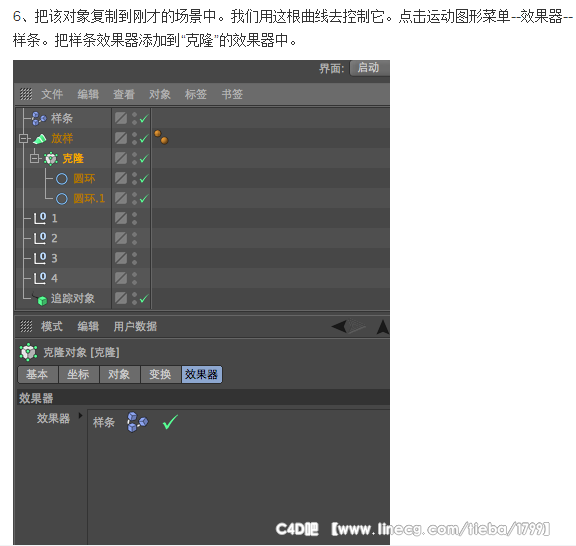Select the 样条 entry text in effector list
576x546 pixels.
tap(104, 422)
